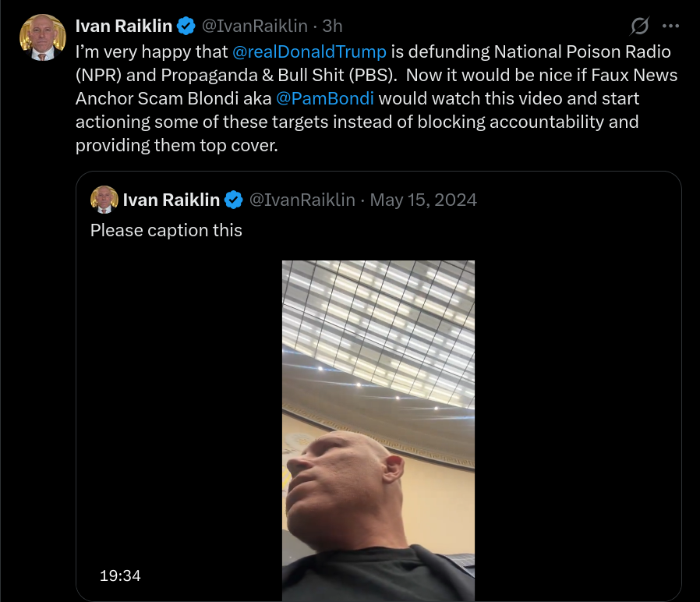
Task: Click the verified badge in quoted post
Action: tap(234, 200)
